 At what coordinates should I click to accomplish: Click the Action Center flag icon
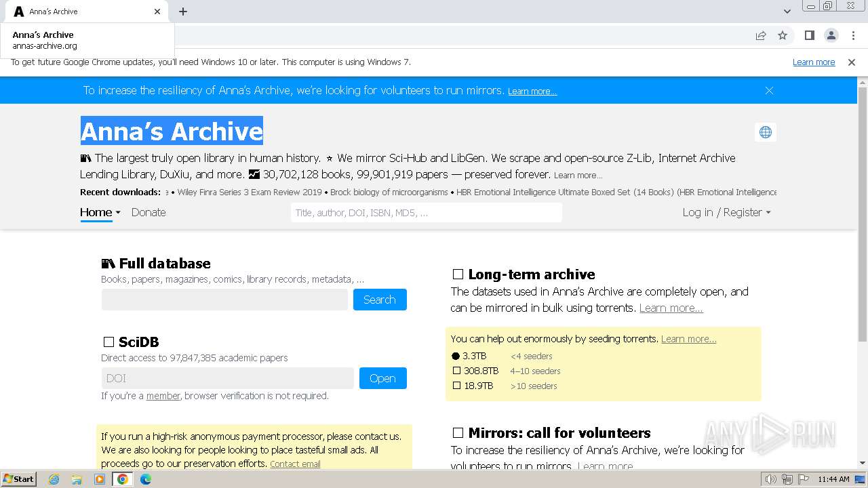pyautogui.click(x=804, y=479)
